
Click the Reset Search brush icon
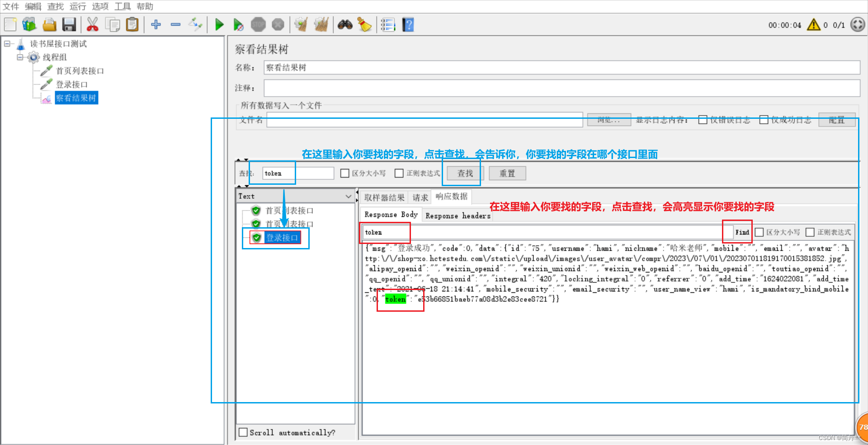(364, 24)
